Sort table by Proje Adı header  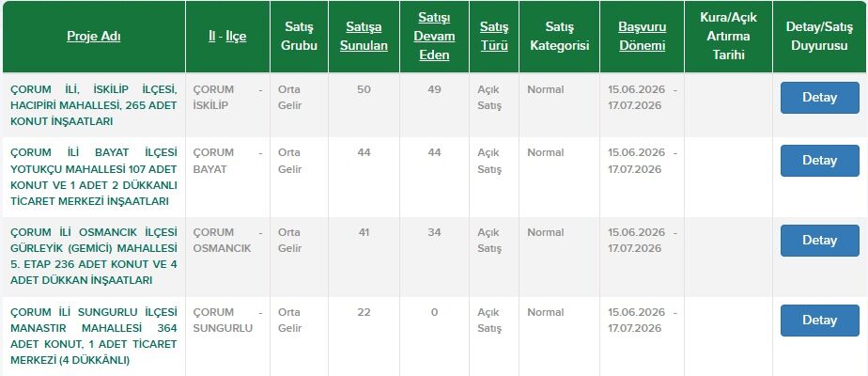point(94,37)
